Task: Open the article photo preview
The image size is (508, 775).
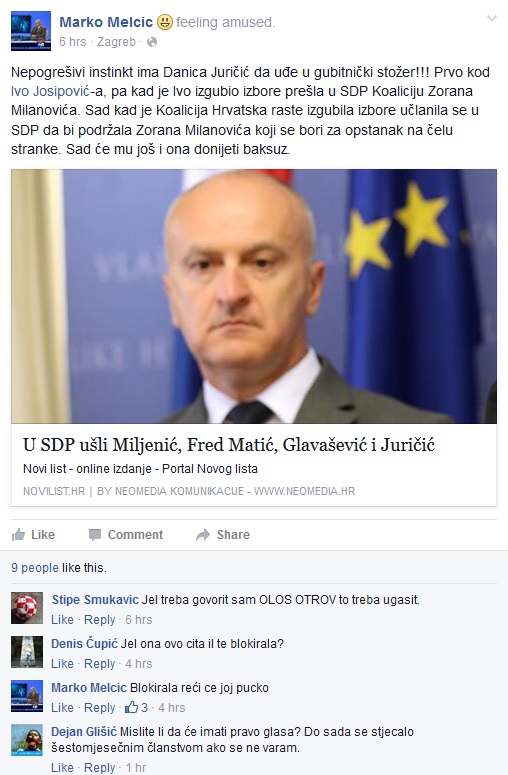Action: click(254, 296)
